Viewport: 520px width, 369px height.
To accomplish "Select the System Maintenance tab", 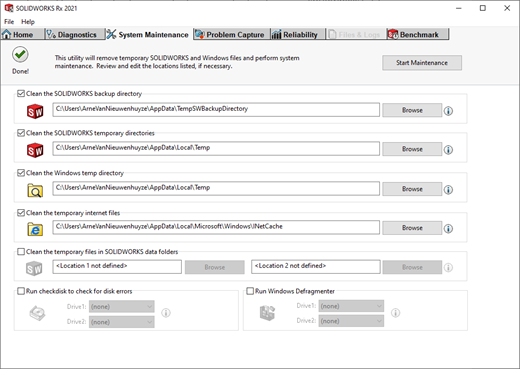I will 149,34.
